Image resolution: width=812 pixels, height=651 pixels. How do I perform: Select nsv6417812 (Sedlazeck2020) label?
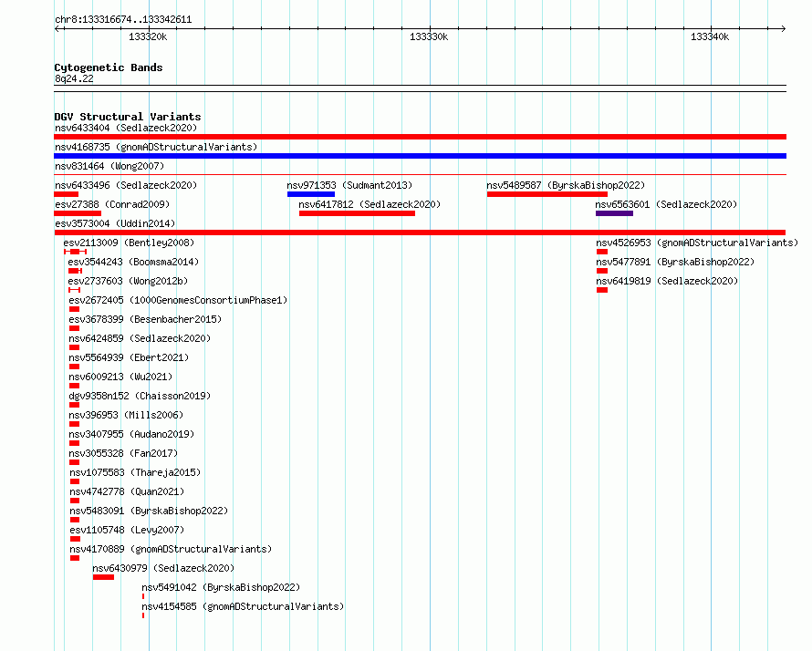point(370,204)
